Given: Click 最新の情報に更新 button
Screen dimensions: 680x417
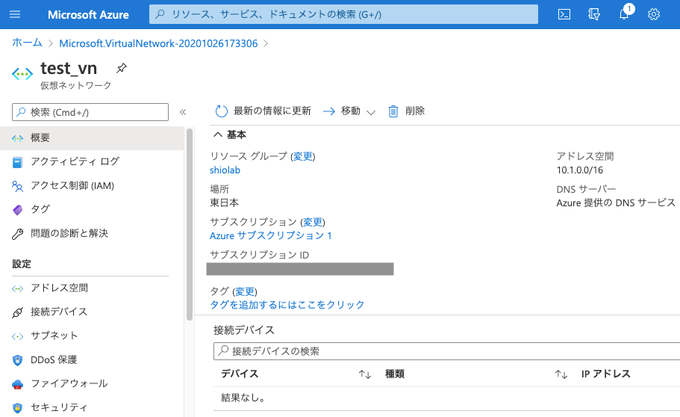Looking at the screenshot, I should click(x=263, y=111).
